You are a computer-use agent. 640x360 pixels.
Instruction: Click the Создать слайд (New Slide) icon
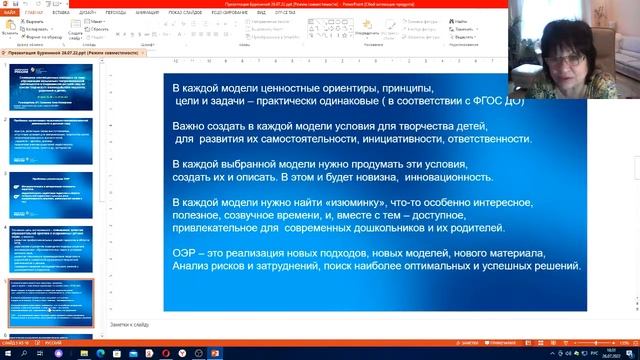76,25
